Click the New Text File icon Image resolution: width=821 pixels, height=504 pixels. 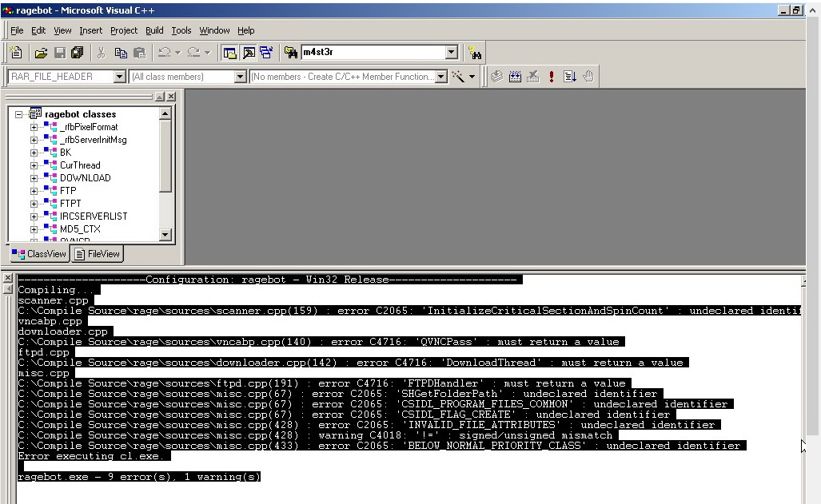point(16,53)
